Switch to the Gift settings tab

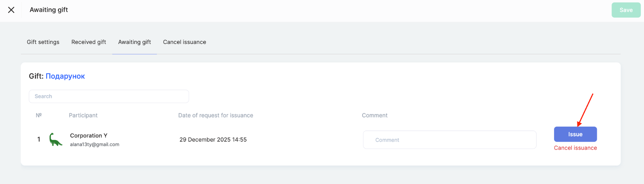[43, 42]
